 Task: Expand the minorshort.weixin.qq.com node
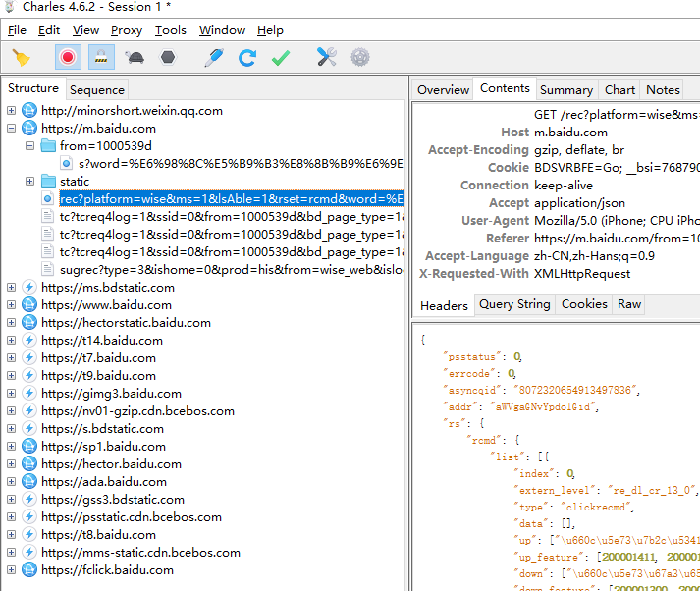click(x=12, y=110)
